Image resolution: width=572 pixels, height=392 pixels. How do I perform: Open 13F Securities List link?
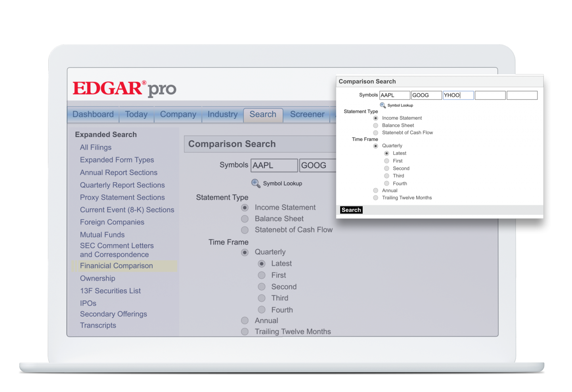pyautogui.click(x=110, y=291)
